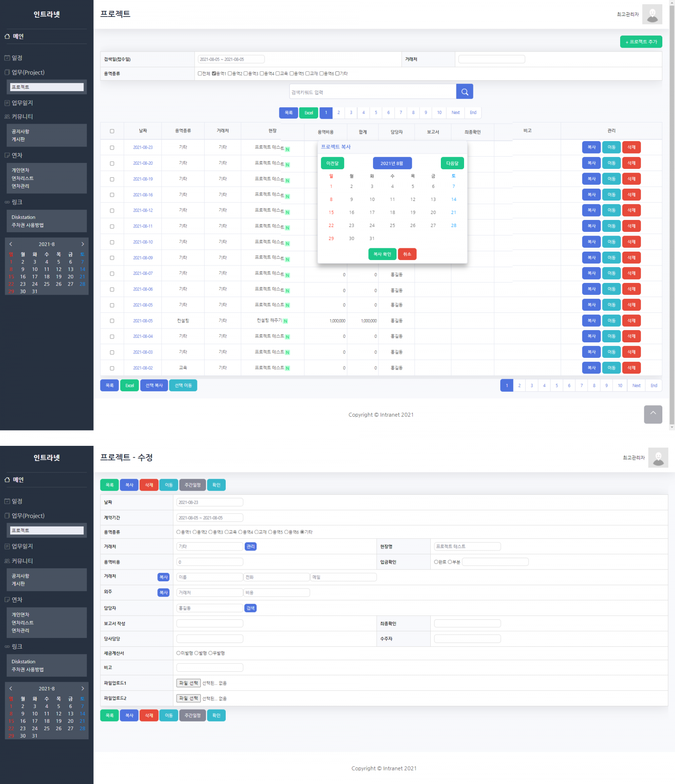Click the 일정 calendar icon item
This screenshot has height=784, width=675.
(x=13, y=58)
